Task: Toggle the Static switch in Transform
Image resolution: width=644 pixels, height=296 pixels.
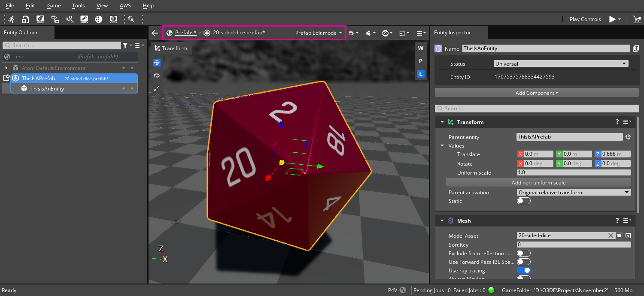Action: click(x=524, y=201)
